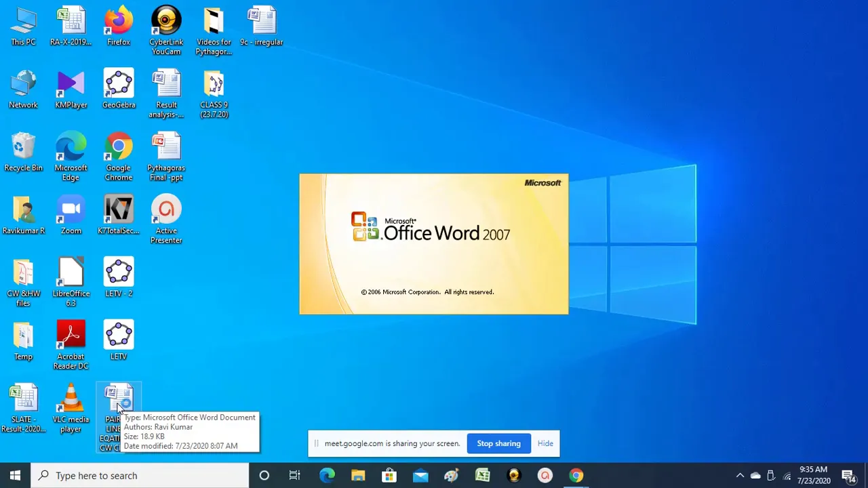
Task: Open Cortana from the taskbar
Action: pyautogui.click(x=264, y=475)
